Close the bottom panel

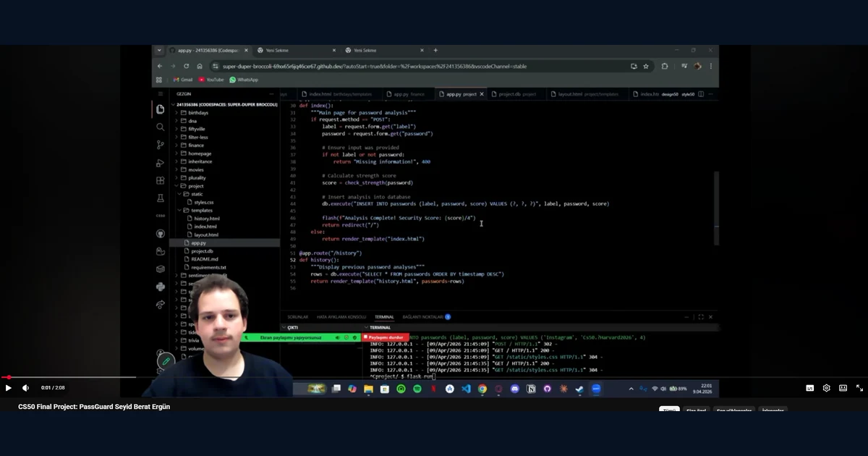pyautogui.click(x=710, y=317)
